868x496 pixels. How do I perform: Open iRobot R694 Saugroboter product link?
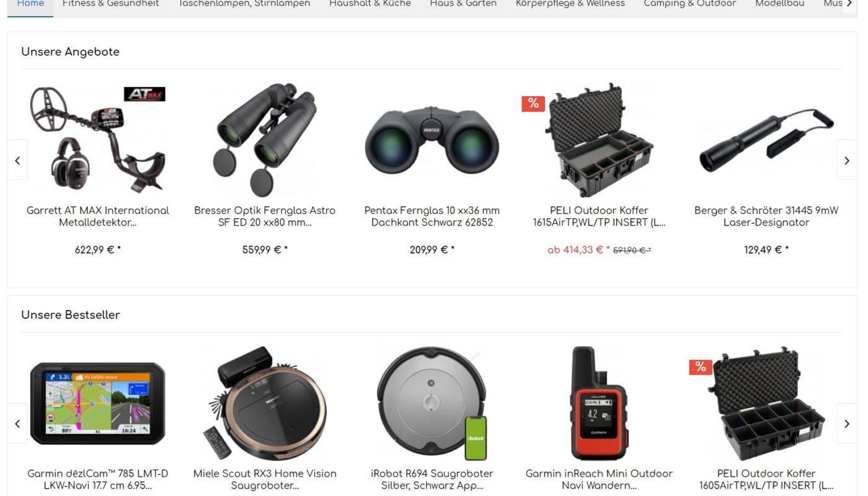coord(432,479)
